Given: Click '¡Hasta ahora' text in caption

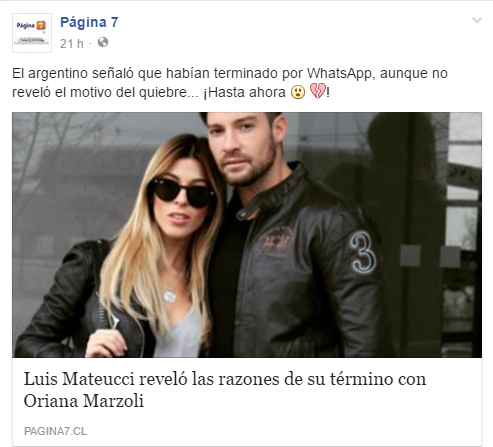Looking at the screenshot, I should pos(244,92).
